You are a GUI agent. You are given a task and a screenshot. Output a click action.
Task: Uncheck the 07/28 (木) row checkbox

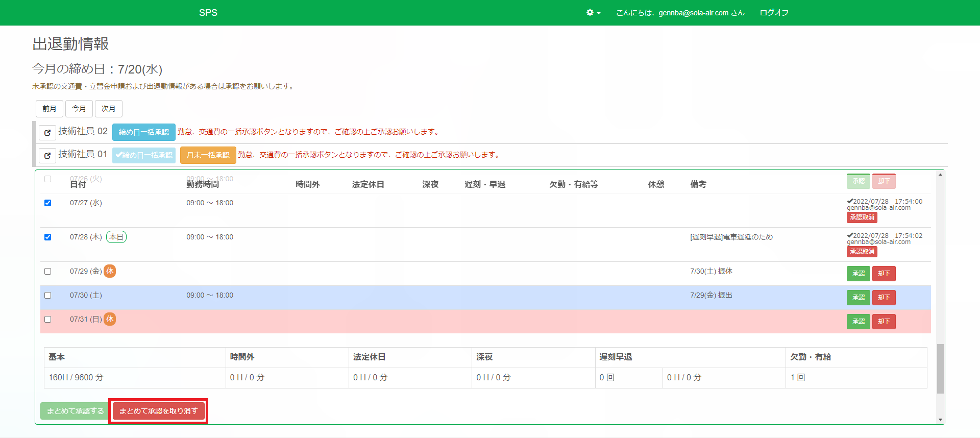48,237
